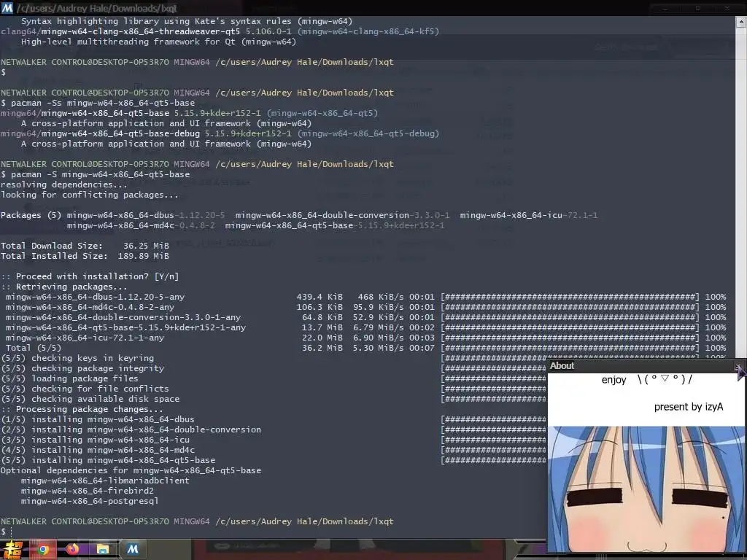Viewport: 747px width, 560px height.
Task: Click the 'High-level multithreading framework for Qt' line
Action: click(158, 42)
